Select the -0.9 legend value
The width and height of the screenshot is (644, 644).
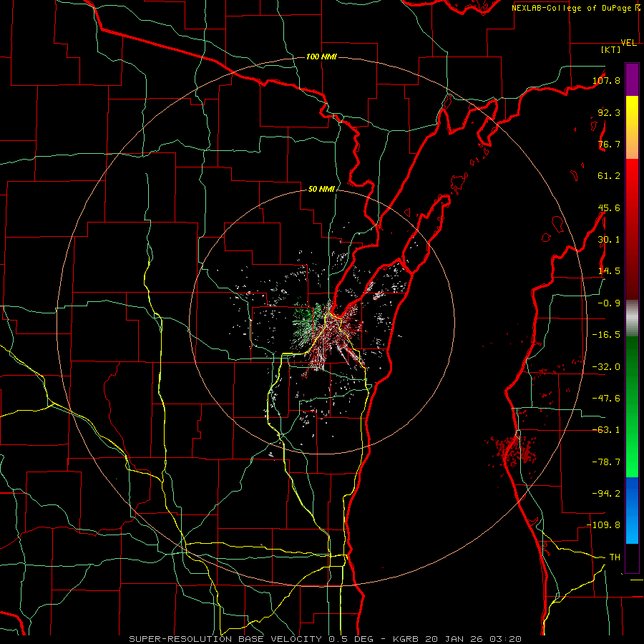coord(609,303)
